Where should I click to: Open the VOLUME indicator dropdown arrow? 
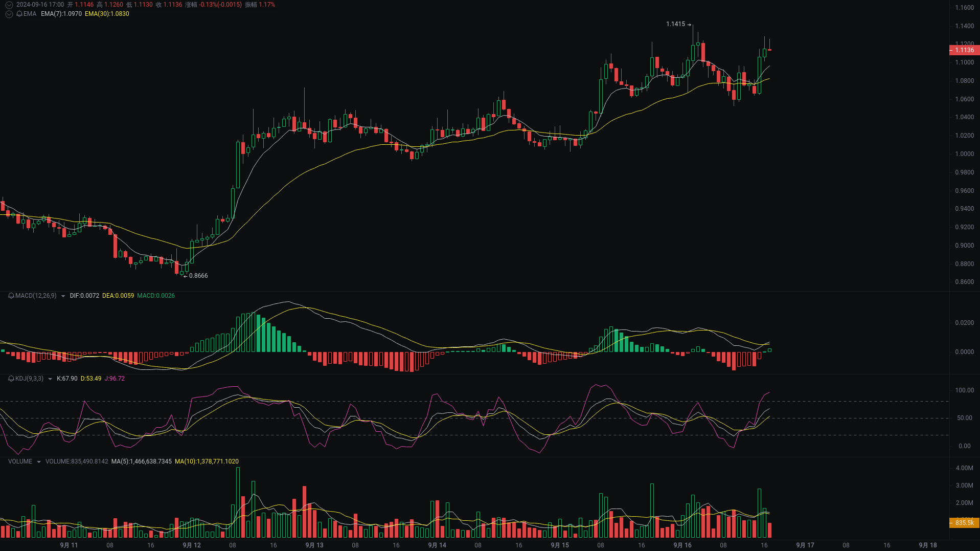pos(38,461)
